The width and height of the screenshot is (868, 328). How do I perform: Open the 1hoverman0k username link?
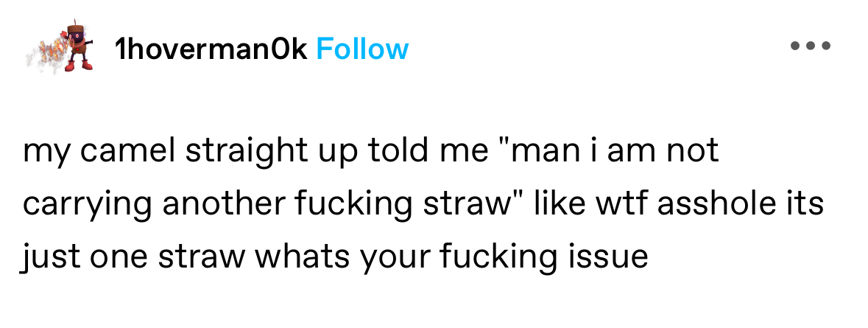click(211, 49)
